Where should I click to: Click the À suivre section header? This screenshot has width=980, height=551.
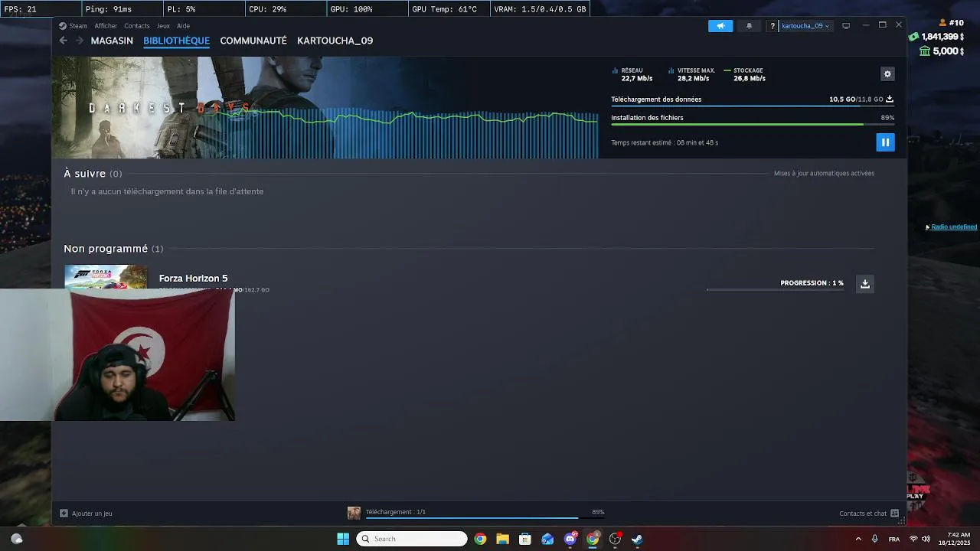[93, 174]
